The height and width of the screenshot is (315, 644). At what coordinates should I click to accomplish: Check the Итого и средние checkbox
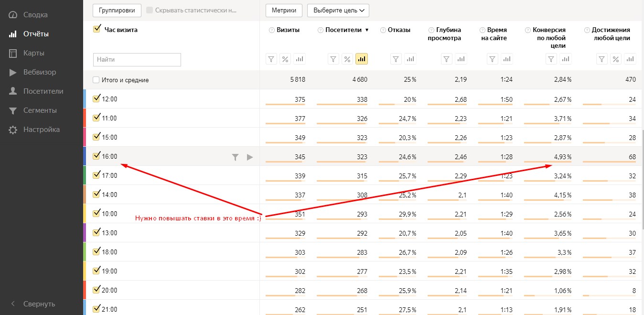(97, 80)
